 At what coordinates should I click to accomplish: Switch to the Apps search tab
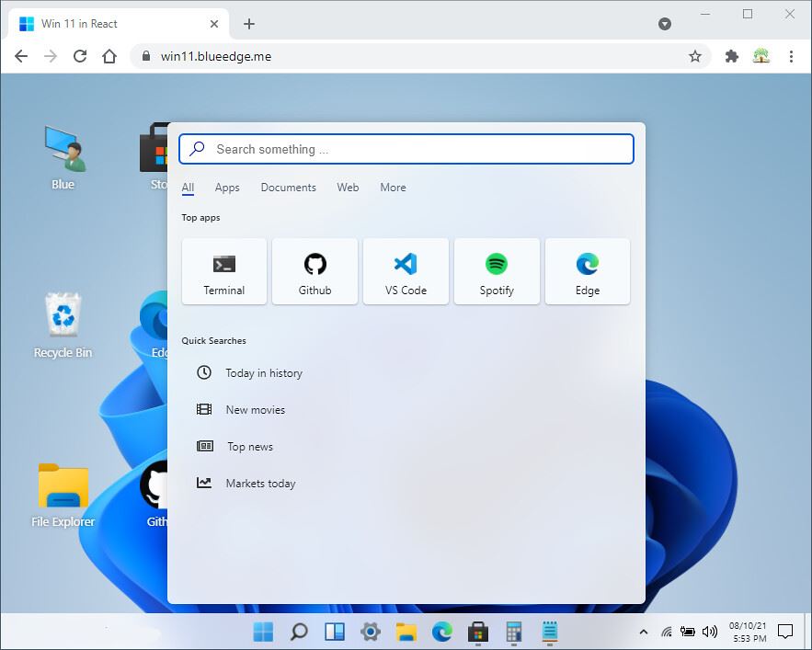pyautogui.click(x=227, y=188)
